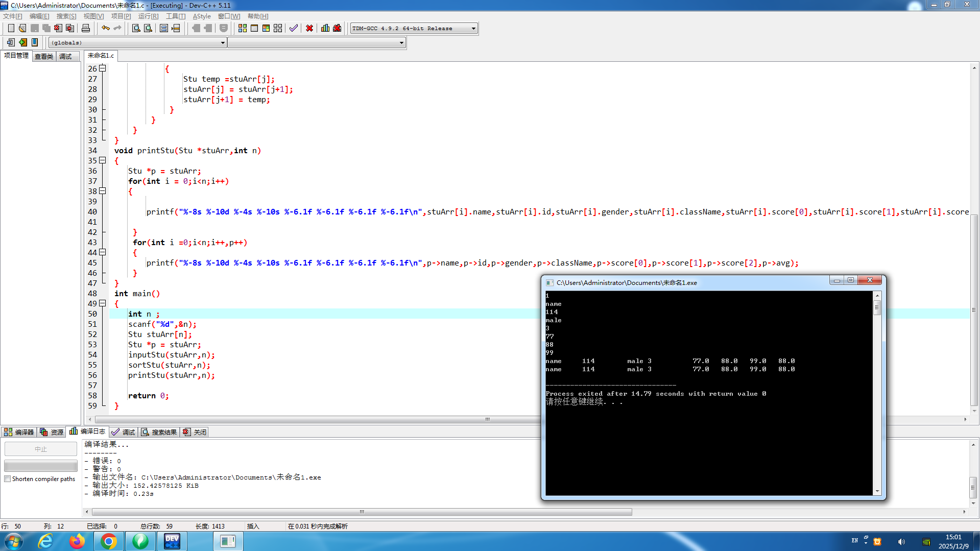Launch Internet Explorer from the taskbar
This screenshot has width=980, height=551.
[45, 541]
